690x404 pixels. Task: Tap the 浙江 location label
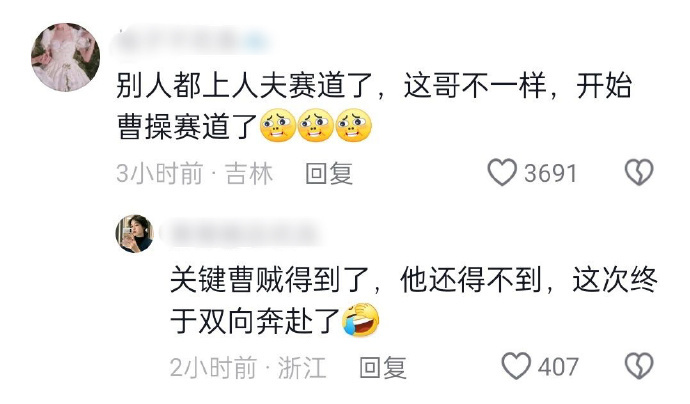tap(302, 367)
